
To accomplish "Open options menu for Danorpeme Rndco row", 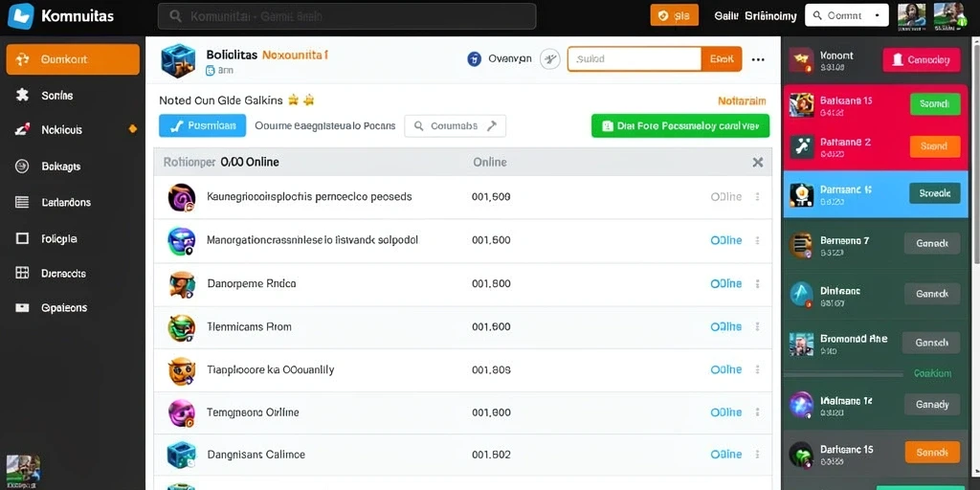I will tap(758, 283).
